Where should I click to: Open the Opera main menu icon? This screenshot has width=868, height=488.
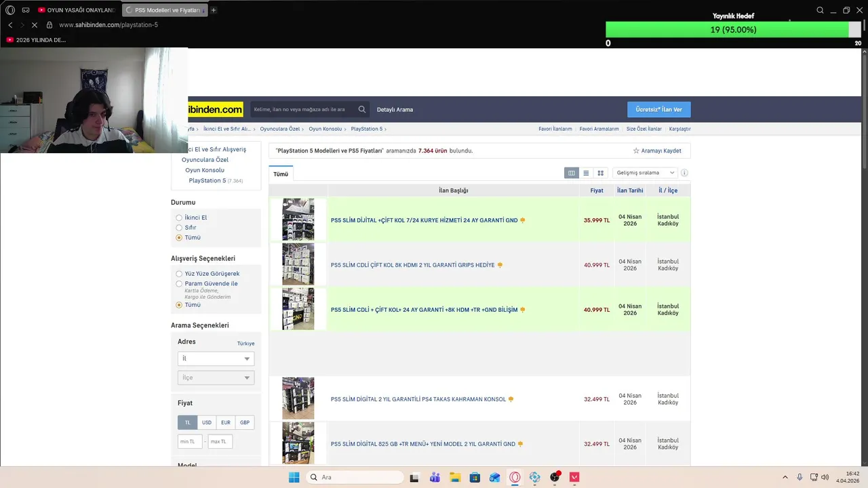point(10,10)
